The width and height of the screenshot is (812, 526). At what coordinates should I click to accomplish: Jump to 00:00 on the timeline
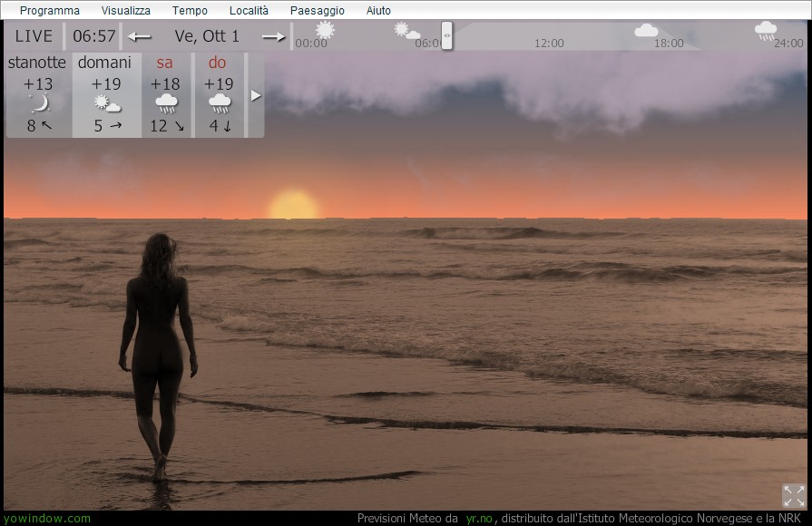310,44
